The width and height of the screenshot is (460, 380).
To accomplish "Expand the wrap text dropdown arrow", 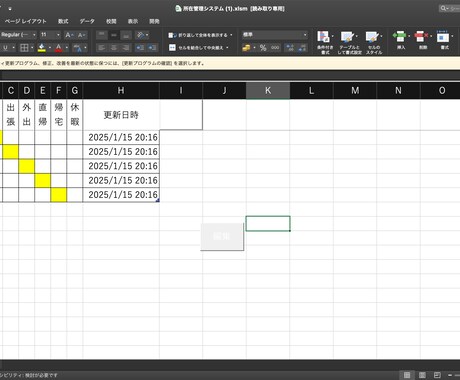I will [231, 35].
